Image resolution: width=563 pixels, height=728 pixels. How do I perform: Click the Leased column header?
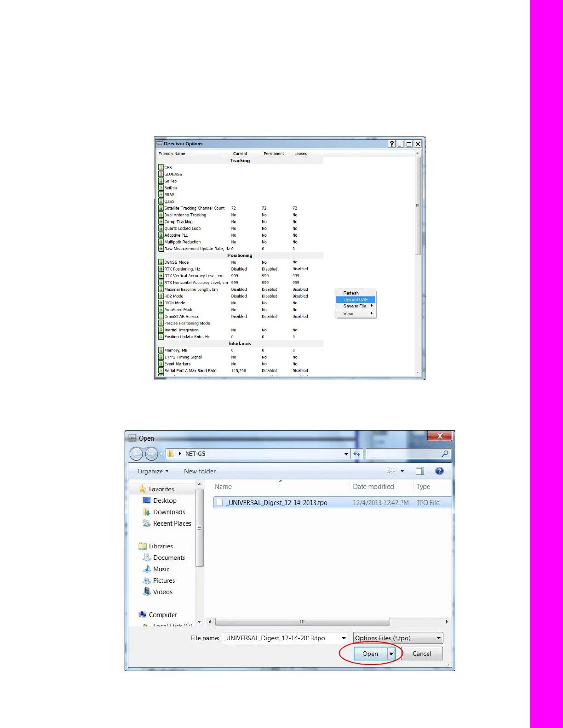pyautogui.click(x=307, y=154)
